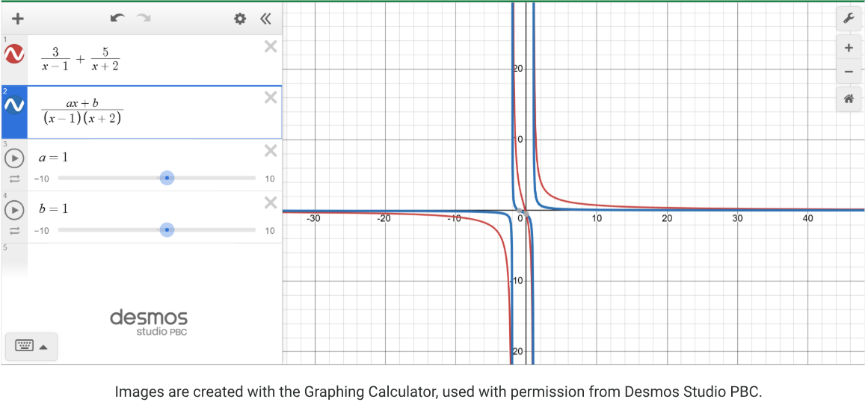
Task: Click the expression (ax+b)/((x-1)(x+2))
Action: click(x=82, y=111)
